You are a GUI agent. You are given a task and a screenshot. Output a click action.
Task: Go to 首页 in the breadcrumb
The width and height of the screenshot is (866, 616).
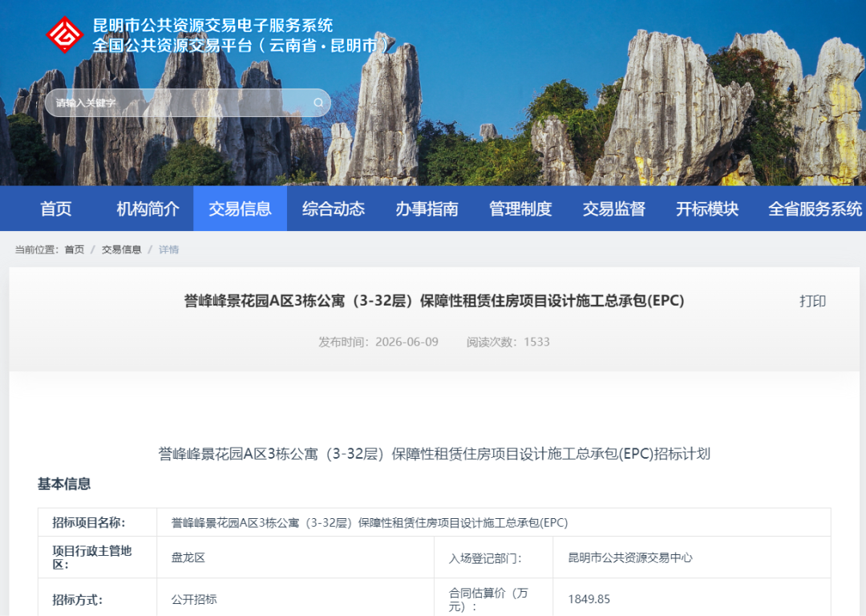pos(74,249)
